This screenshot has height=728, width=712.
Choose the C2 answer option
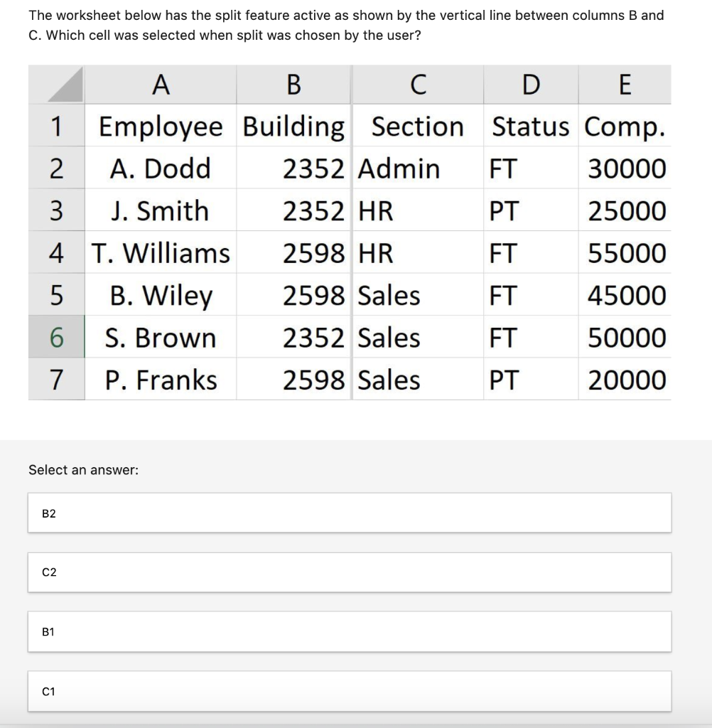point(349,572)
